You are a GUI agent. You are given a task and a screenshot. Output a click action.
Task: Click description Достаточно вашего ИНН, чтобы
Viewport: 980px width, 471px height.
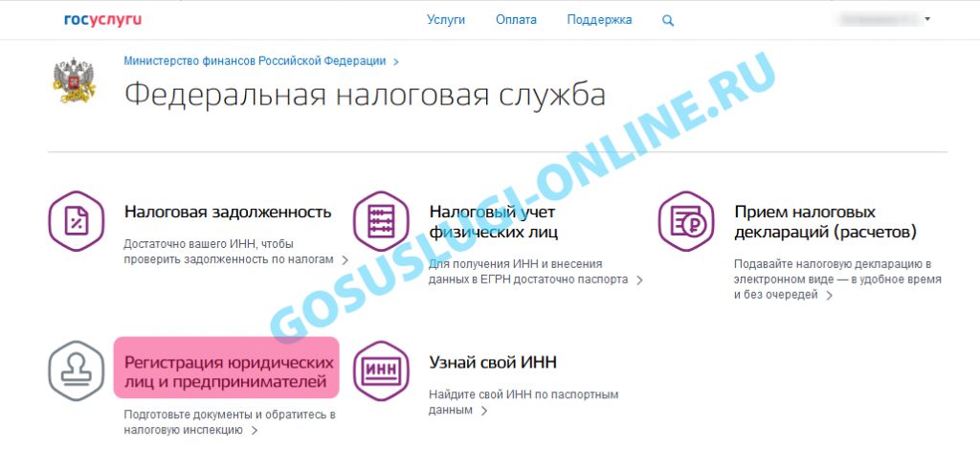click(x=209, y=244)
